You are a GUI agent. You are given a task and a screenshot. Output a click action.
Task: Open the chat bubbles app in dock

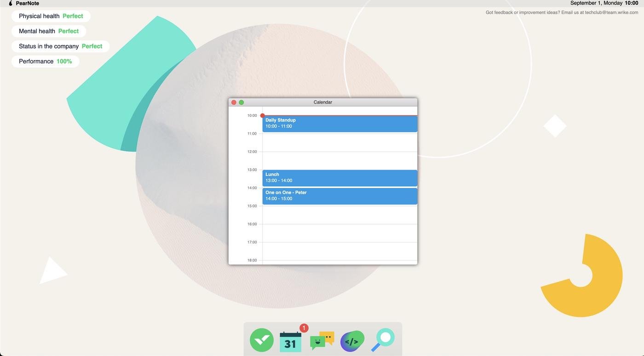click(x=322, y=340)
